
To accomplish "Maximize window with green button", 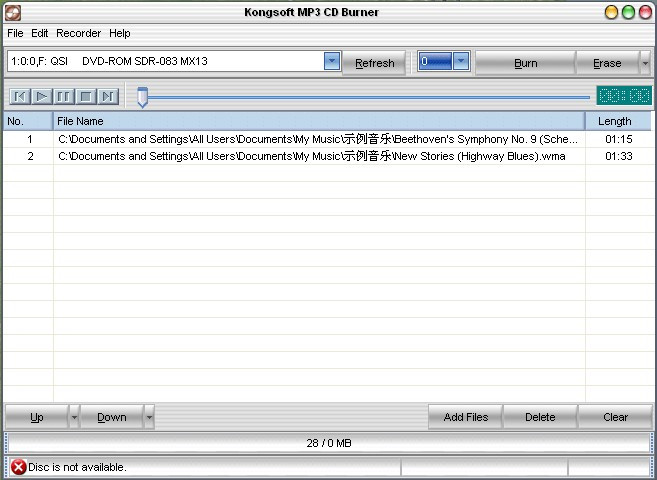I will [628, 13].
